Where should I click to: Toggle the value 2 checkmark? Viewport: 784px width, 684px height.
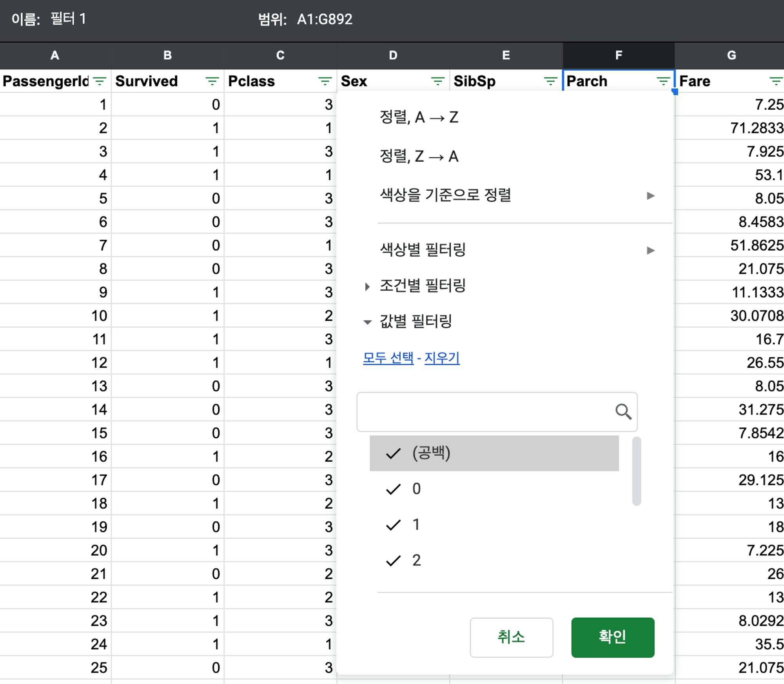tap(416, 560)
